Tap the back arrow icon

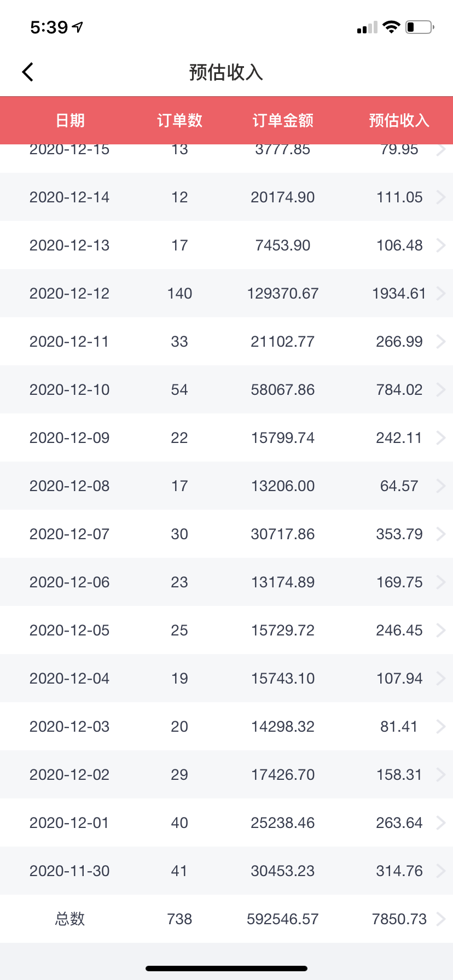pos(28,72)
